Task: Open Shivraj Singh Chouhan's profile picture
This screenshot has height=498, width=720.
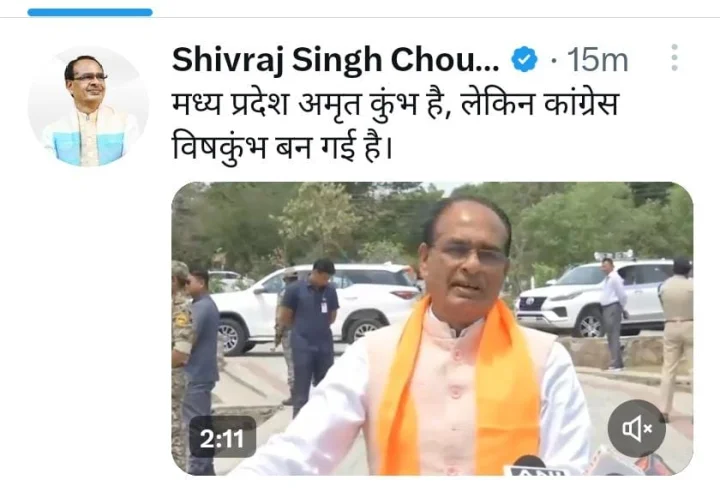Action: (89, 106)
